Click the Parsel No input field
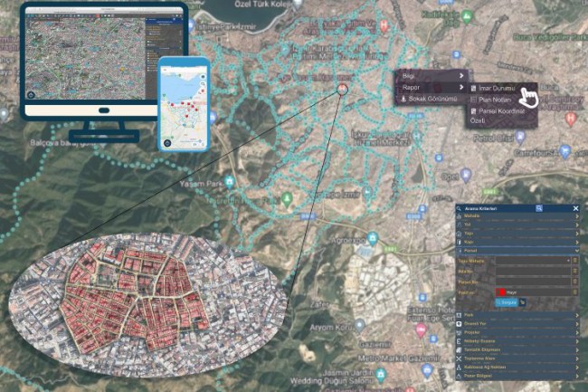Image resolution: width=588 pixels, height=392 pixels. click(x=532, y=282)
